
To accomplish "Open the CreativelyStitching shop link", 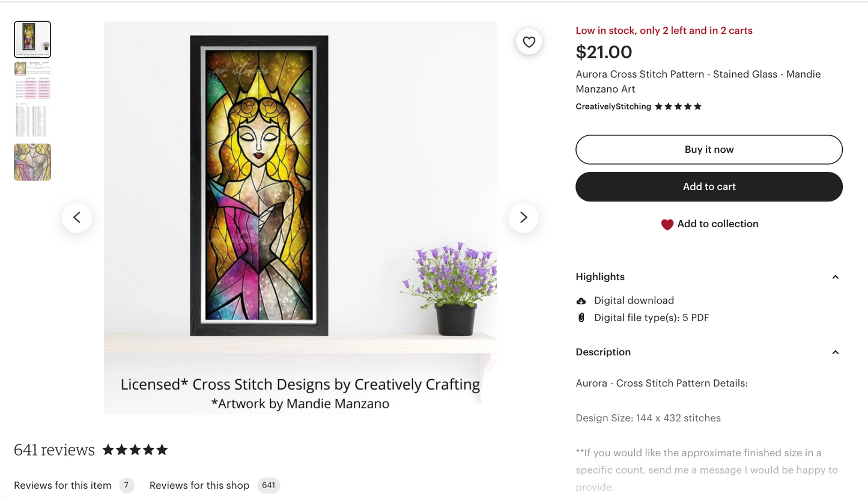I will point(613,106).
